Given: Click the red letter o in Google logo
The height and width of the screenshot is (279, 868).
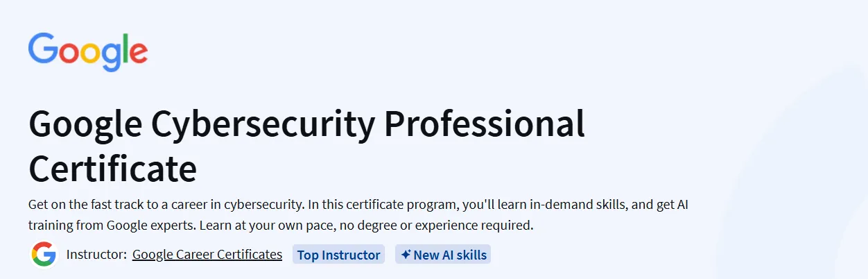Looking at the screenshot, I should (x=70, y=53).
